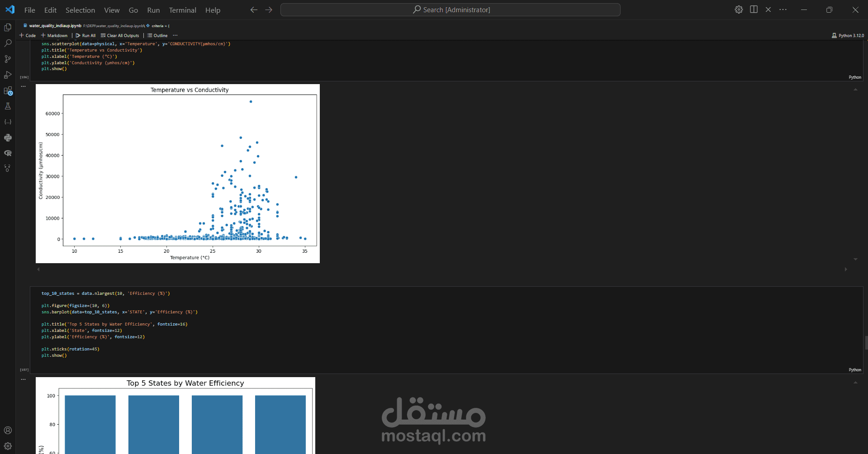Go forward with the right arrow
868x454 pixels.
pos(269,9)
